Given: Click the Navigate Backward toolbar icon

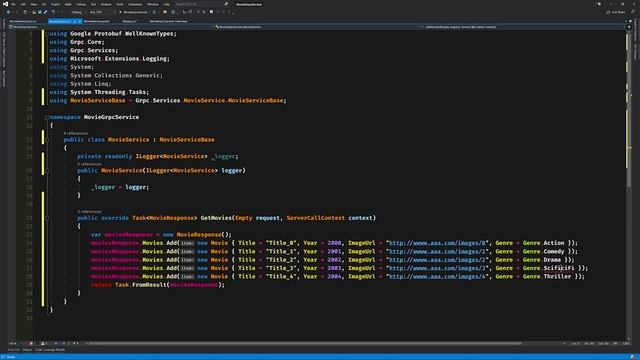Looking at the screenshot, I should tap(8, 12).
